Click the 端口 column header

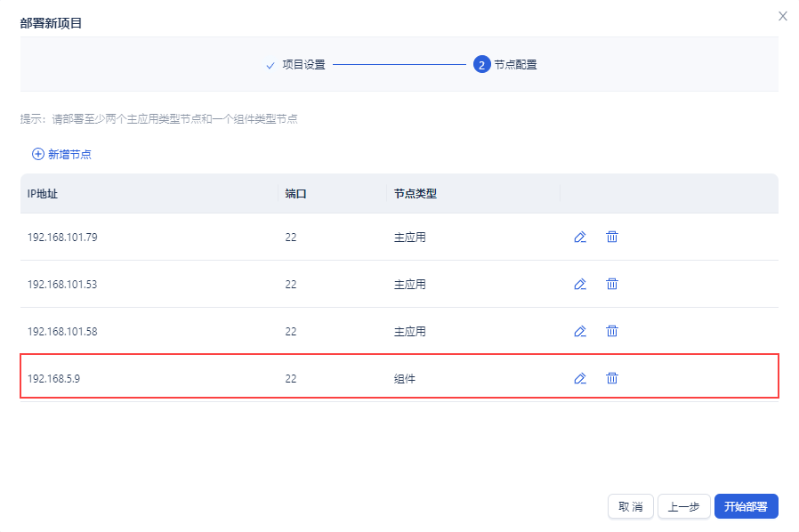coord(295,194)
